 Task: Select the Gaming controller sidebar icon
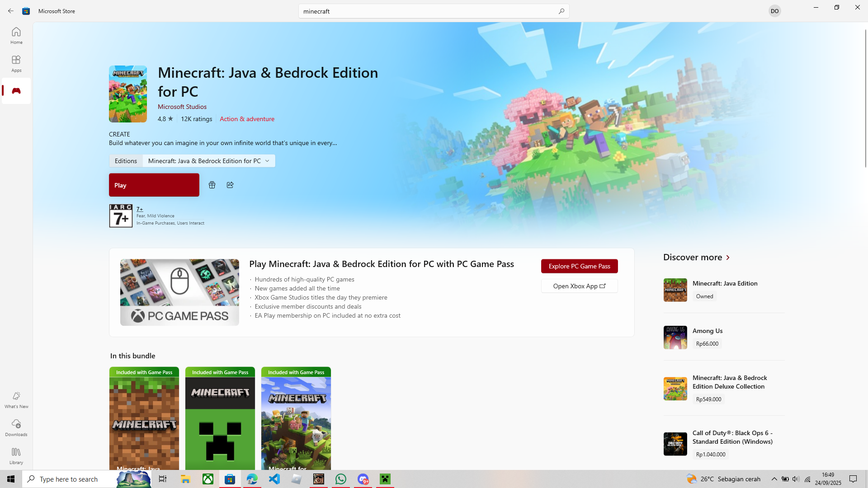(x=16, y=91)
